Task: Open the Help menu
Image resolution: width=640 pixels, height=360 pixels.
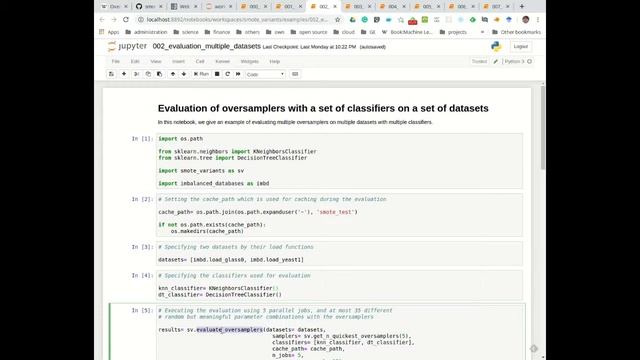Action: pyautogui.click(x=275, y=62)
